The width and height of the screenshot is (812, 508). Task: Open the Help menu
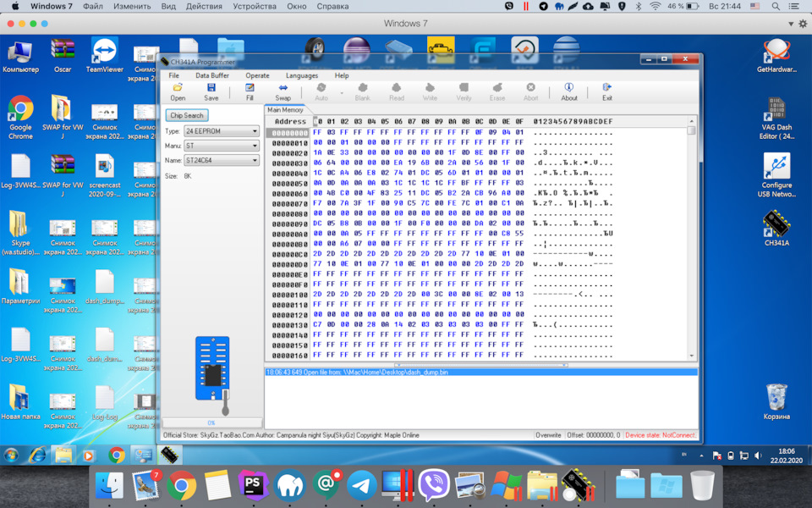coord(341,75)
